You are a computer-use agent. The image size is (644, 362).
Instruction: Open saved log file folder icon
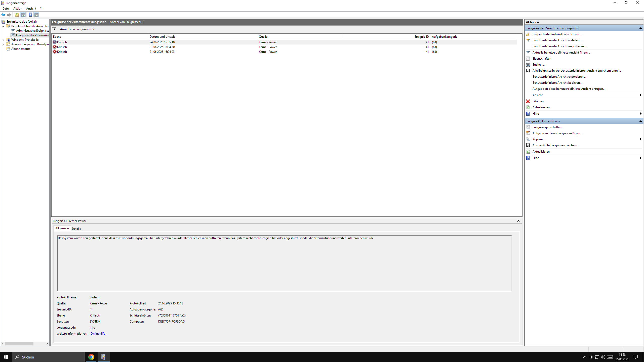(x=528, y=34)
